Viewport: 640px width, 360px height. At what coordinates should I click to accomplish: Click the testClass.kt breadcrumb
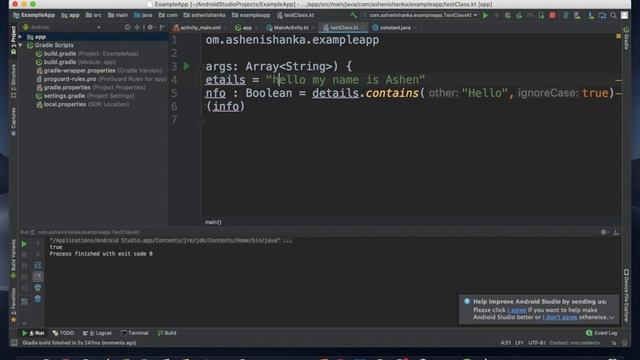coord(296,16)
